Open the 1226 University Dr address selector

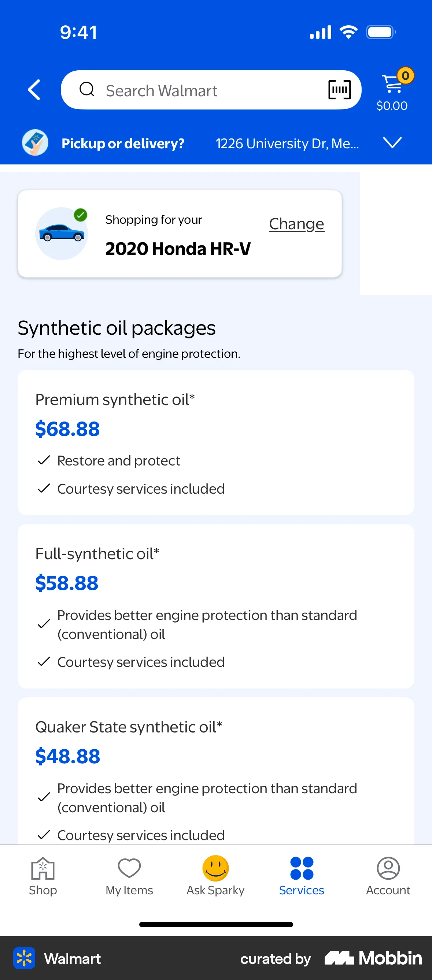[287, 144]
